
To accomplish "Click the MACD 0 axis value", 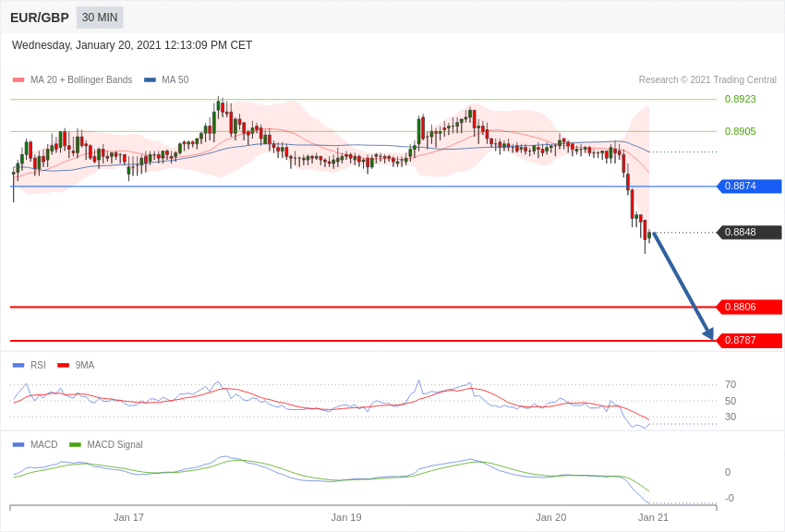I will tap(728, 472).
